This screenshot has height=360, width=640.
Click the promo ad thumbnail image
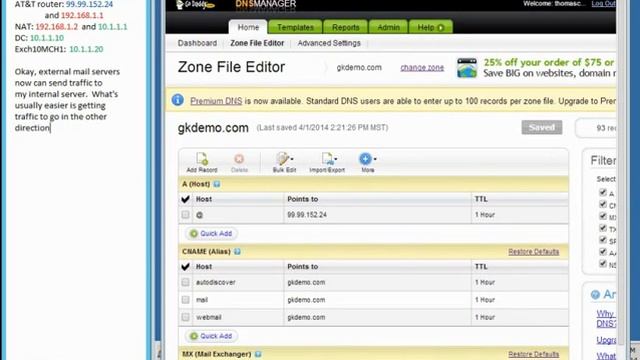tap(467, 68)
